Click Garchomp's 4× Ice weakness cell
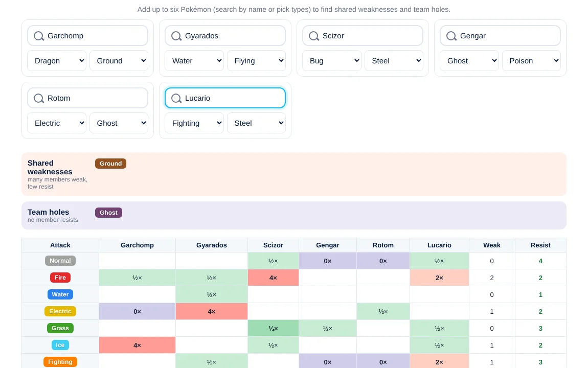The height and width of the screenshot is (368, 588). 137,345
